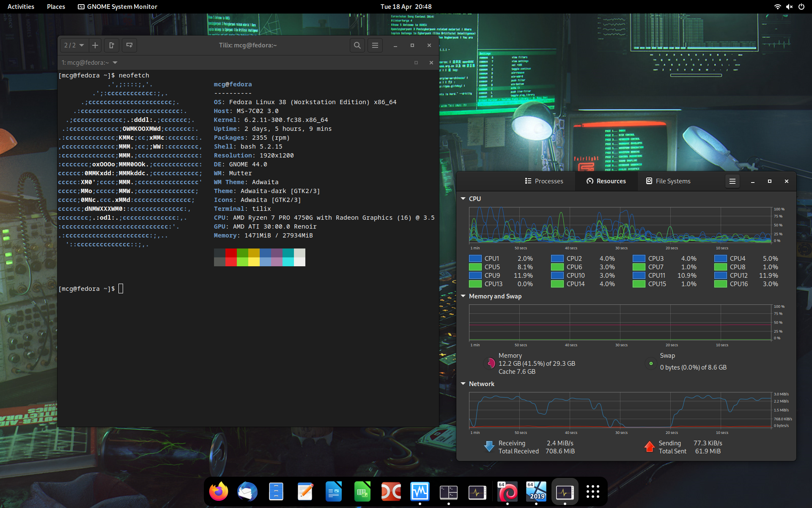Change the CPU8 graph color
This screenshot has width=812, height=508.
point(721,267)
